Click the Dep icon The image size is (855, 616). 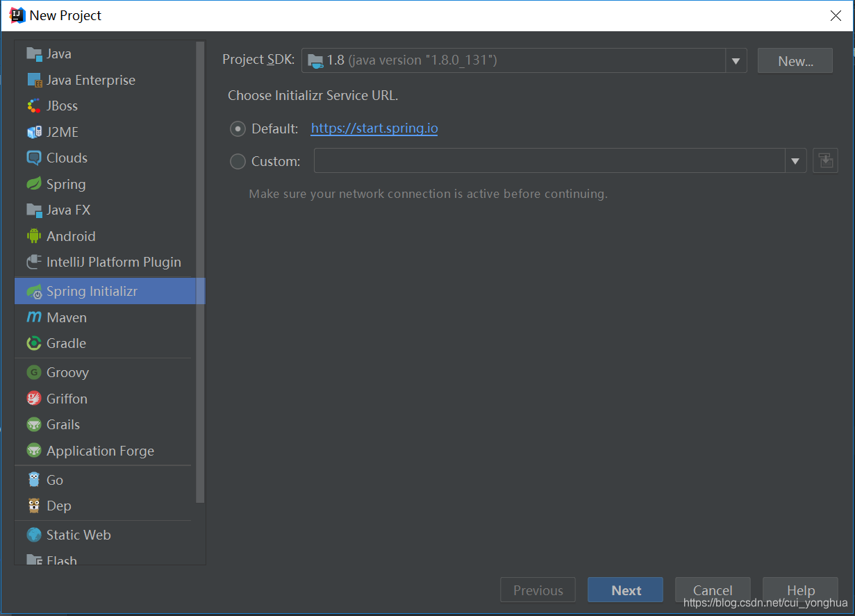[34, 506]
